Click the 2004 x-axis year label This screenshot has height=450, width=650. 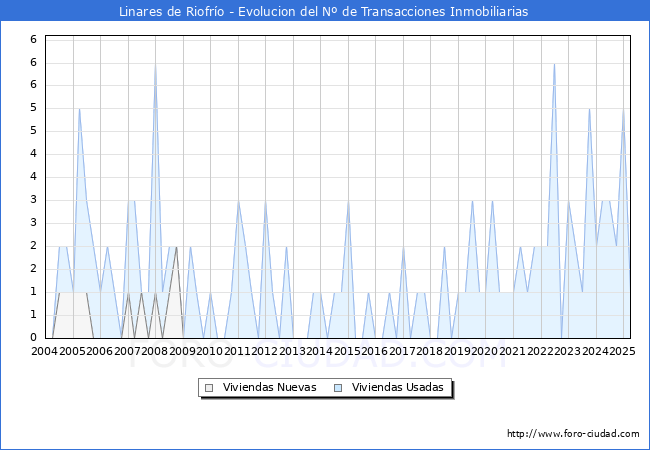45,351
